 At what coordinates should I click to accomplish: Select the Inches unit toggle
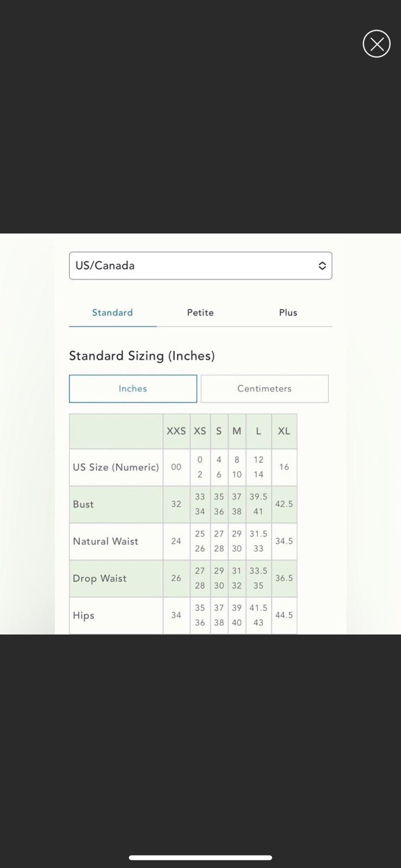point(133,389)
